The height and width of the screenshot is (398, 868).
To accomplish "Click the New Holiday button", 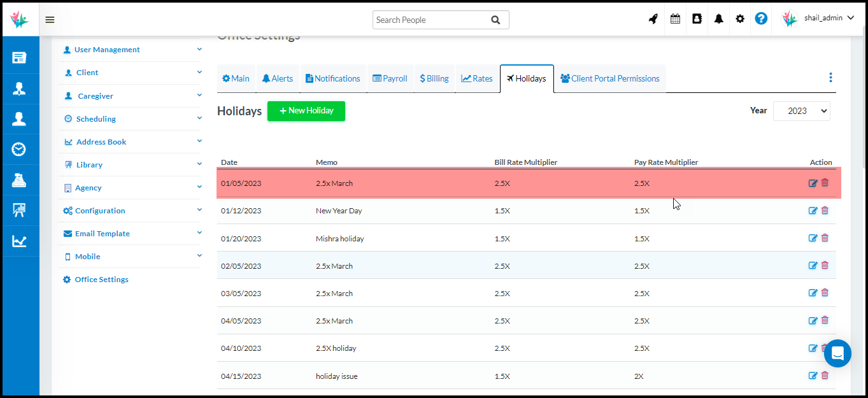I will (306, 111).
